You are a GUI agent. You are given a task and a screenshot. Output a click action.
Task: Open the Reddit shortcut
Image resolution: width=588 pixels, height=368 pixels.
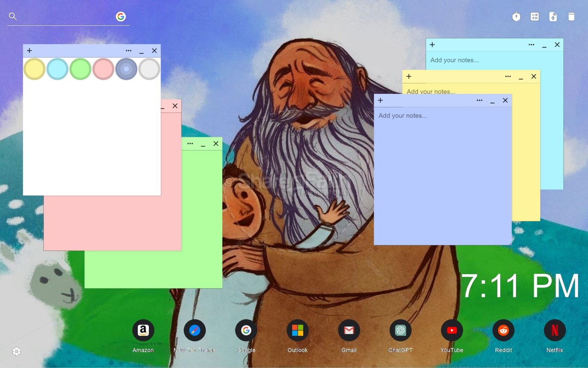503,330
